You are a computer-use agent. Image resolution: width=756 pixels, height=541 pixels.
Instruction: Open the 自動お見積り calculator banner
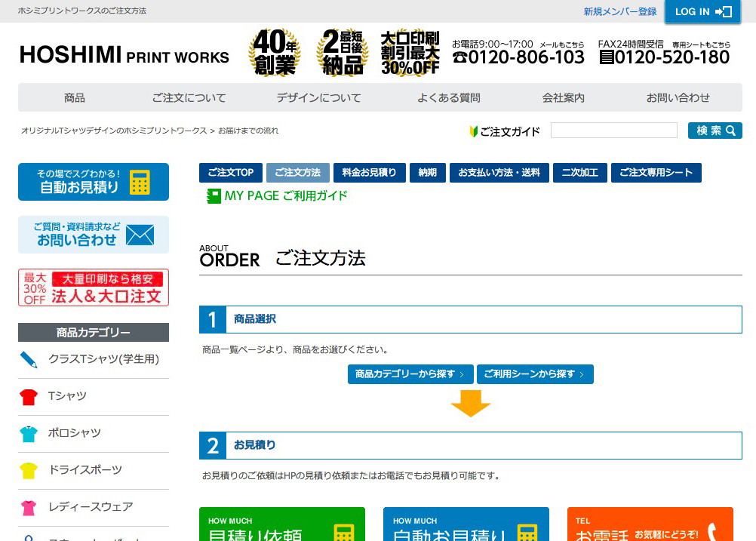(94, 182)
